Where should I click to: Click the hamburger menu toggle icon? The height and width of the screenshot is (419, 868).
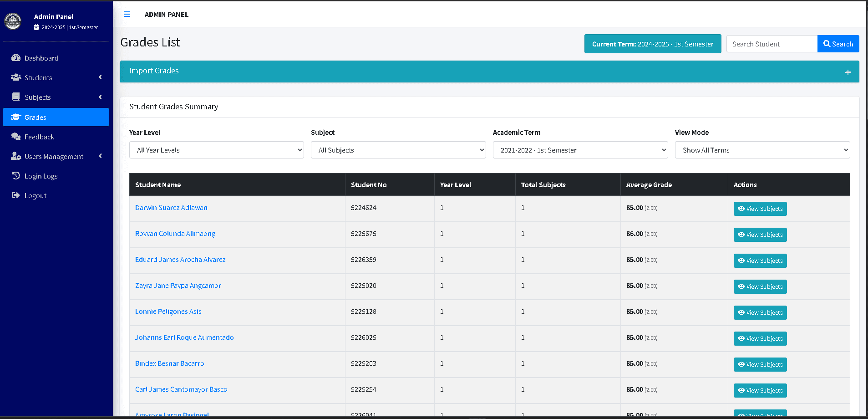127,14
